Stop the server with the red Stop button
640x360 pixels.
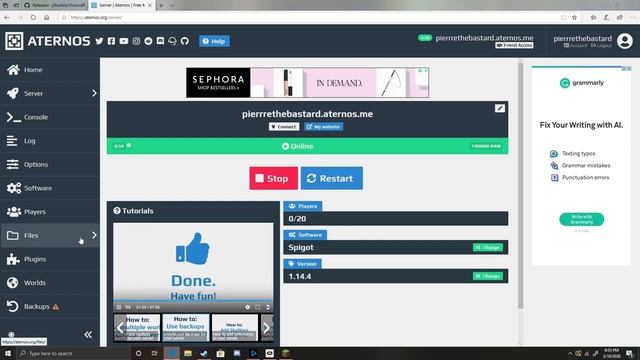pyautogui.click(x=273, y=178)
